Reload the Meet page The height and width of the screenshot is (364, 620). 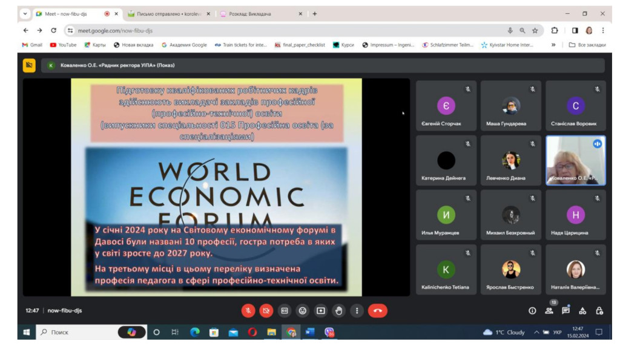click(53, 30)
